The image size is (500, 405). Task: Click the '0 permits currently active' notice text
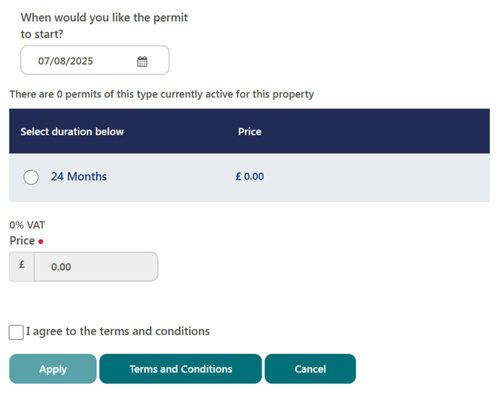coord(162,94)
